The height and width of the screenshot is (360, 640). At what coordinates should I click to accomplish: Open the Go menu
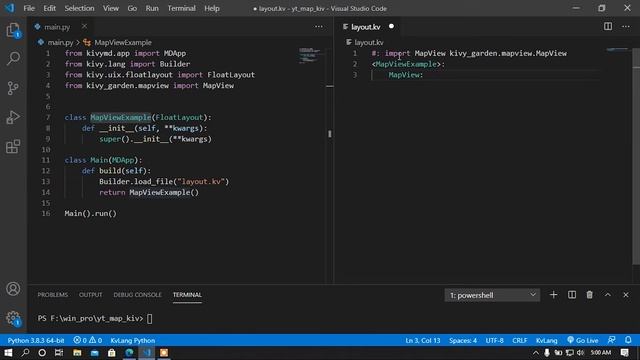(x=132, y=8)
